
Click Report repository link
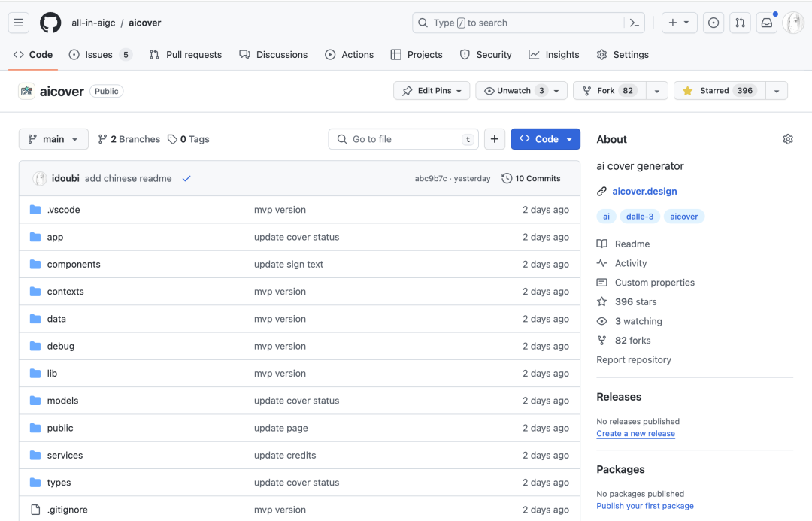click(x=633, y=360)
